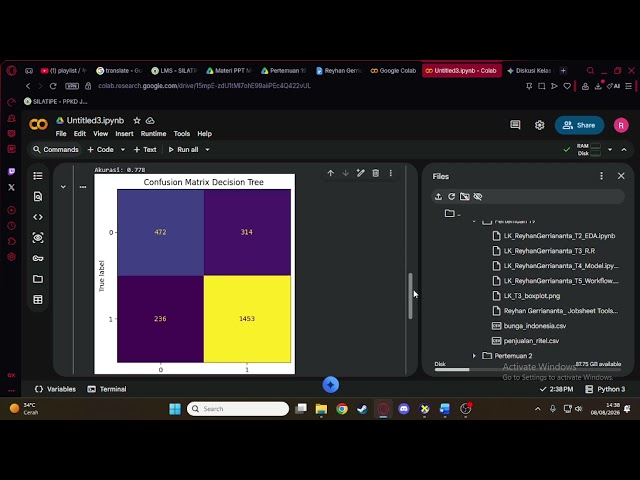
Task: Click the Share button
Action: click(x=579, y=125)
